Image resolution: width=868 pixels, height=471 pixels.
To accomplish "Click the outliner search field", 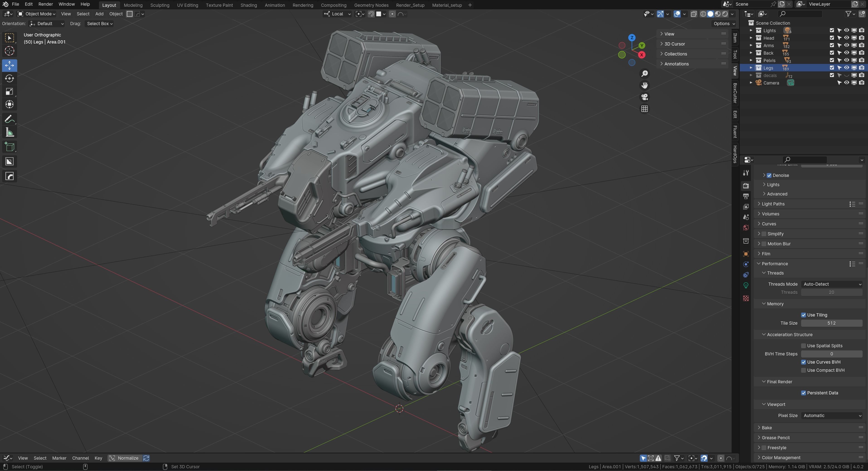I will click(x=800, y=14).
